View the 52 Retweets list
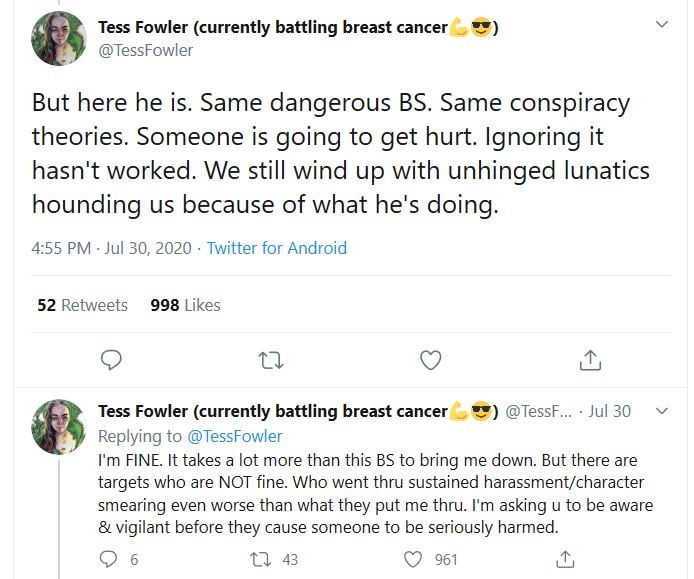This screenshot has width=694, height=579. click(x=82, y=305)
